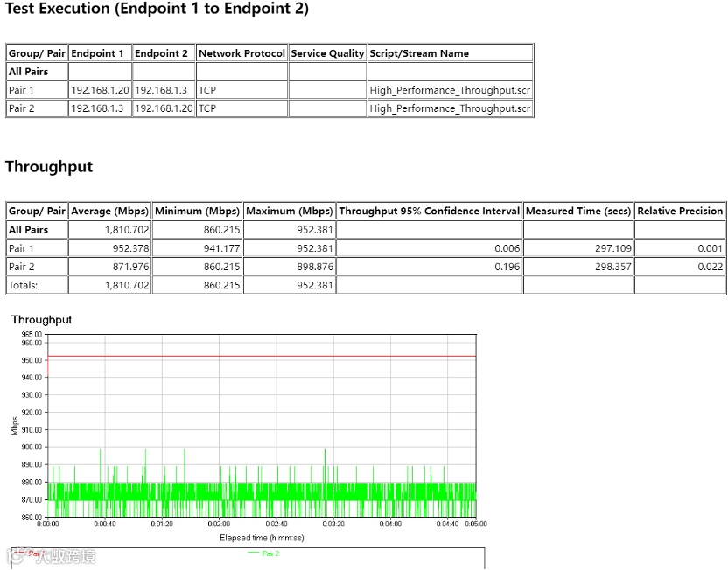
Task: Select All Pairs maximum value 952.381
Action: 315,230
